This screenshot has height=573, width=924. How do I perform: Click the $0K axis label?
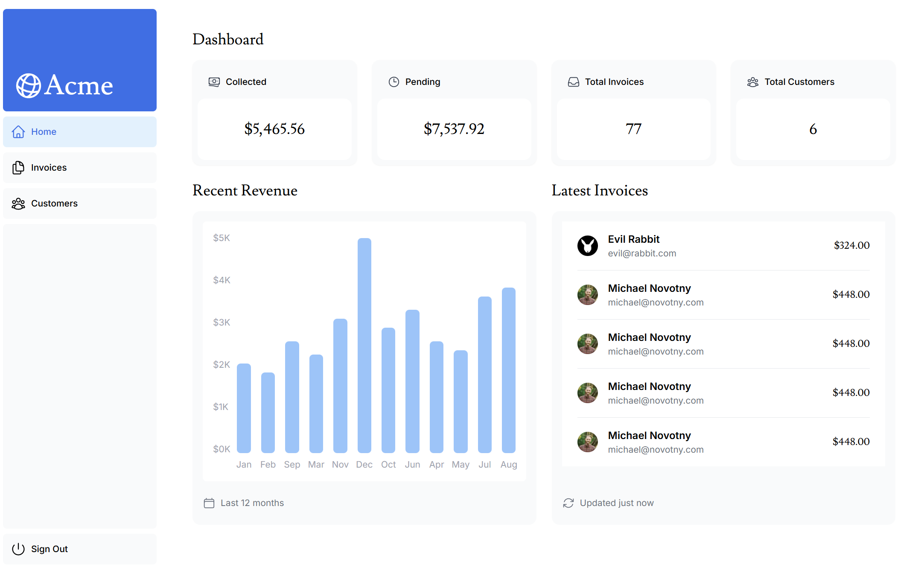222,449
